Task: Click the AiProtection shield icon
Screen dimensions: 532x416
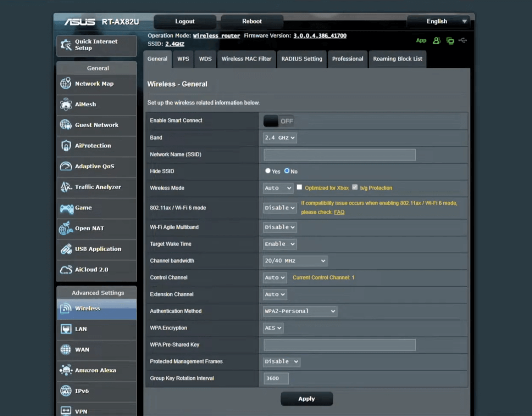Action: click(x=66, y=146)
